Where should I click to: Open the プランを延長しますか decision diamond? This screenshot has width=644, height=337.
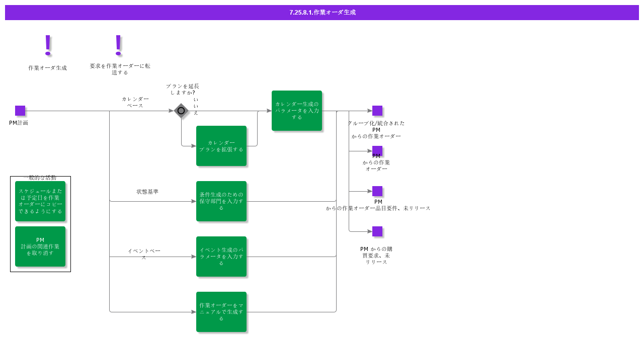[181, 110]
